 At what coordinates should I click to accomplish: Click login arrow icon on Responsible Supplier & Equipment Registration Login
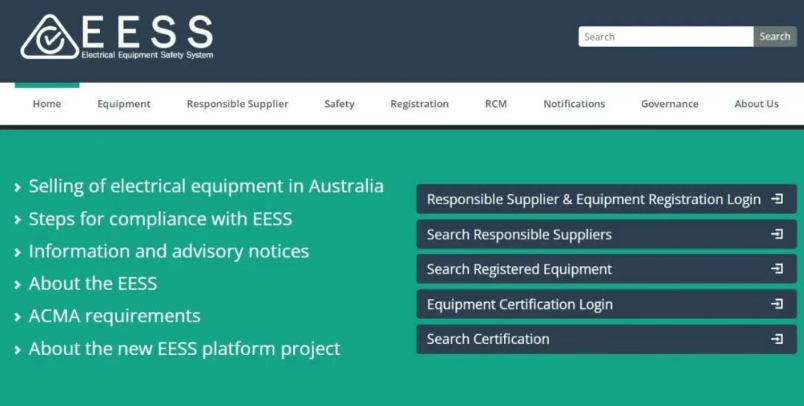click(x=777, y=199)
